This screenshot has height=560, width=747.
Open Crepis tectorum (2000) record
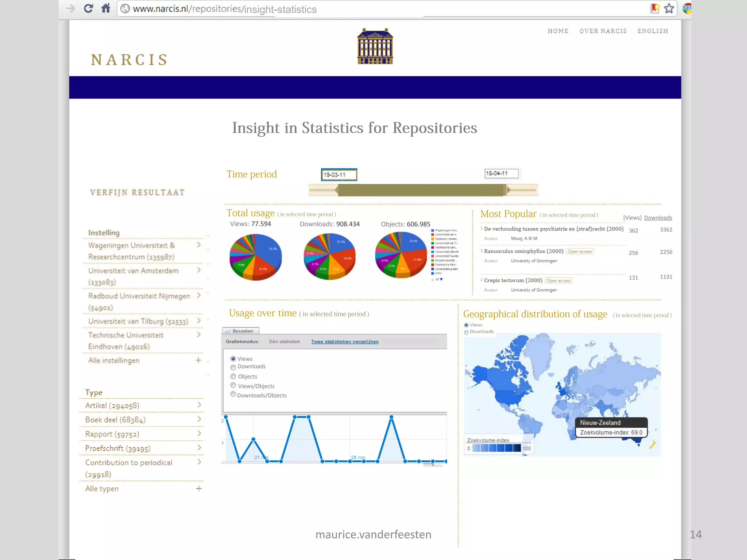coord(513,280)
